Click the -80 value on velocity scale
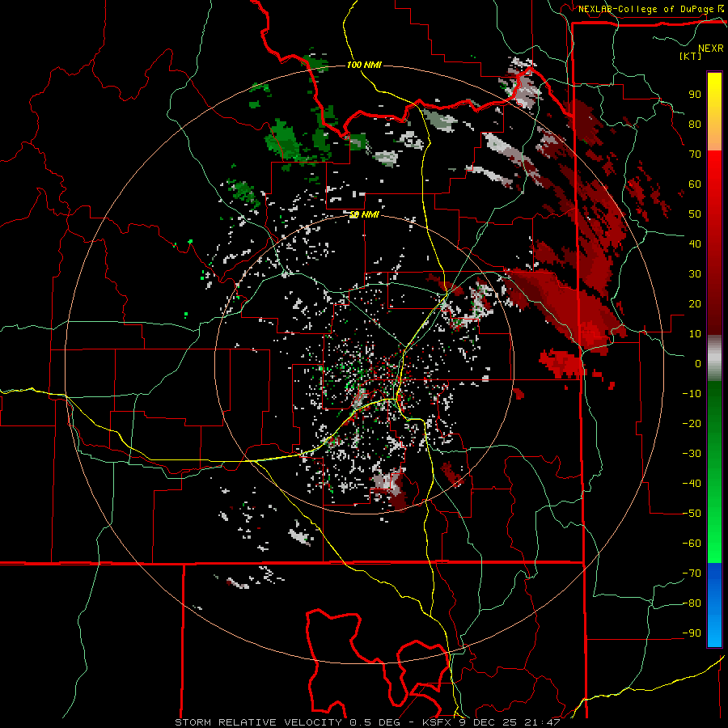Image resolution: width=728 pixels, height=728 pixels. coord(692,603)
